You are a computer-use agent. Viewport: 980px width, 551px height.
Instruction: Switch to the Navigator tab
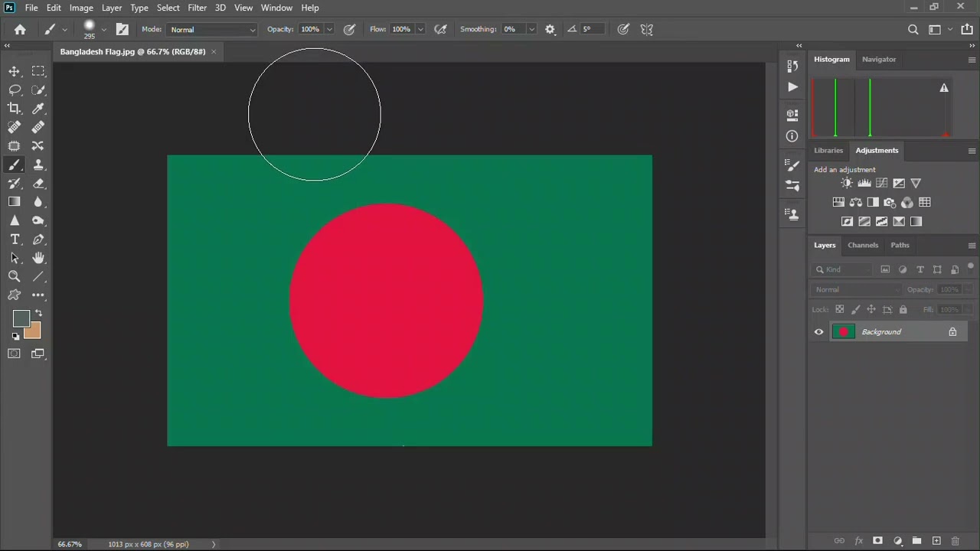tap(879, 59)
